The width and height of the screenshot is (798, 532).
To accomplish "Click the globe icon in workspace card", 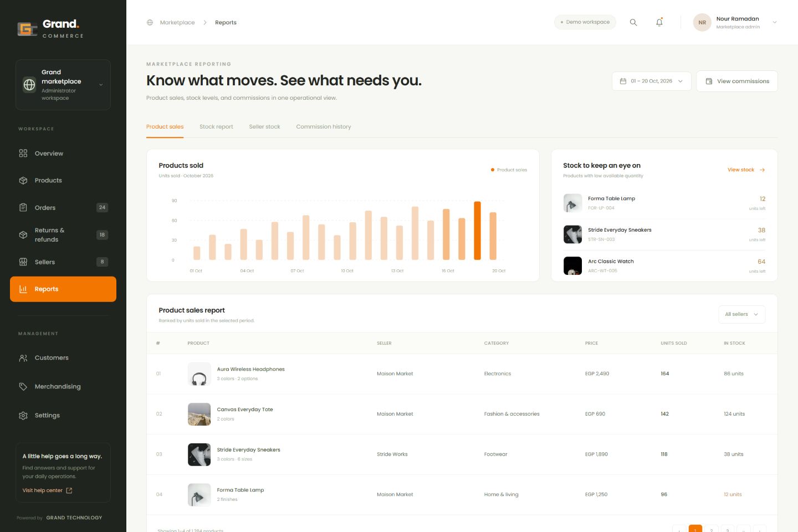I will (29, 85).
